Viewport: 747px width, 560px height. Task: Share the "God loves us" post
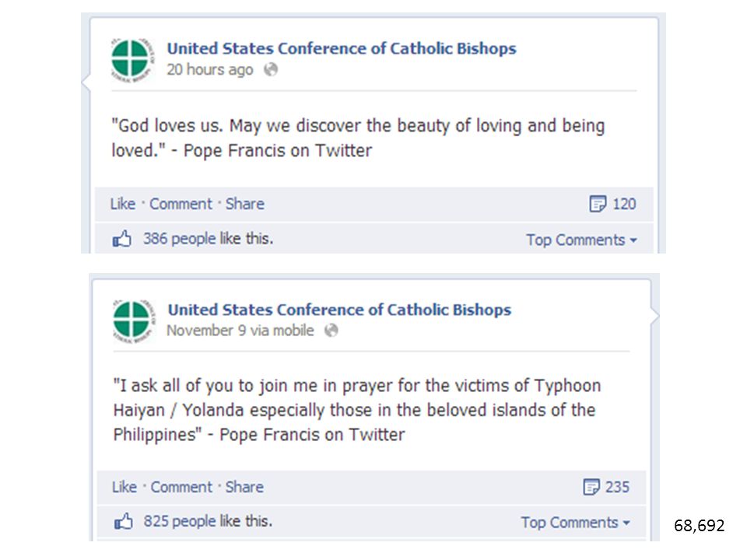point(245,204)
